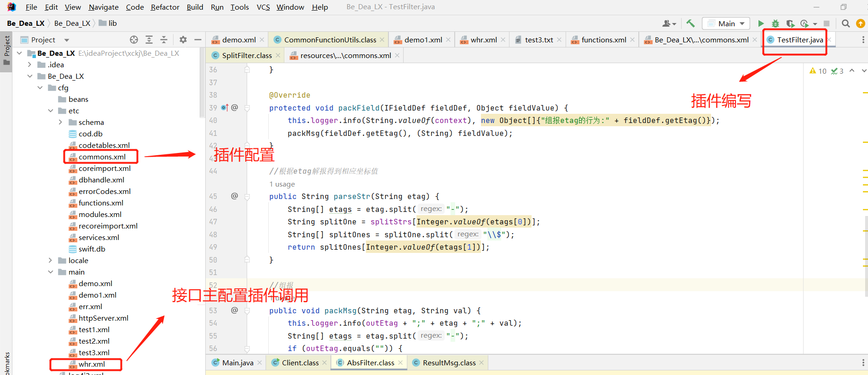Open the Main run configuration dropdown

tap(726, 23)
